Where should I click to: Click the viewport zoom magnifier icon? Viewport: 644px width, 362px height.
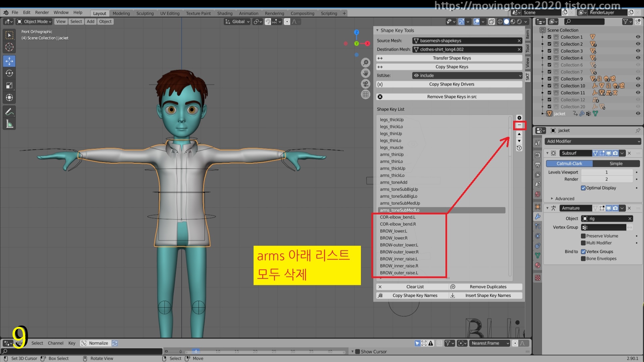pos(366,62)
